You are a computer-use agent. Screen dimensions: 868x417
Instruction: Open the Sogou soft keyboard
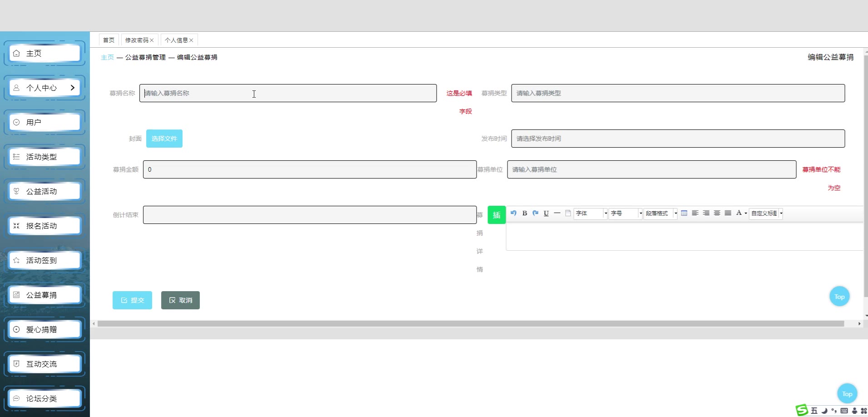click(844, 411)
